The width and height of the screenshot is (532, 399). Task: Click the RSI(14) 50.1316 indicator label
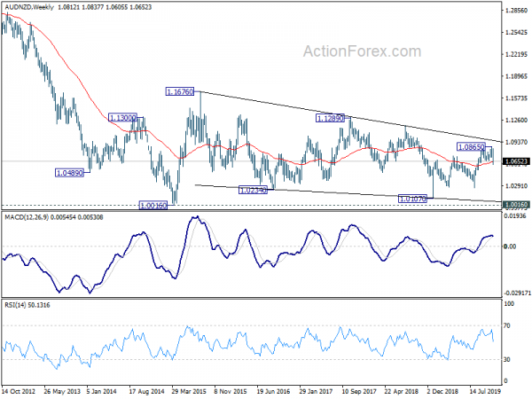pos(27,305)
